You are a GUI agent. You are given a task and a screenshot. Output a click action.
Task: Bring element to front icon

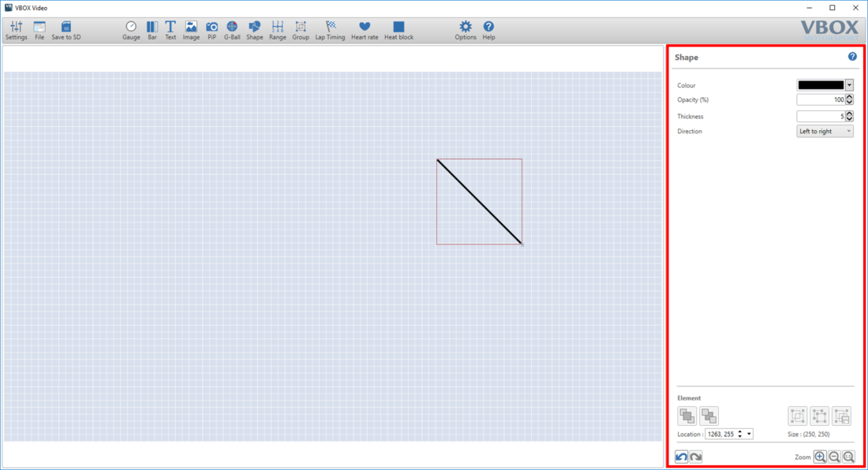point(687,416)
